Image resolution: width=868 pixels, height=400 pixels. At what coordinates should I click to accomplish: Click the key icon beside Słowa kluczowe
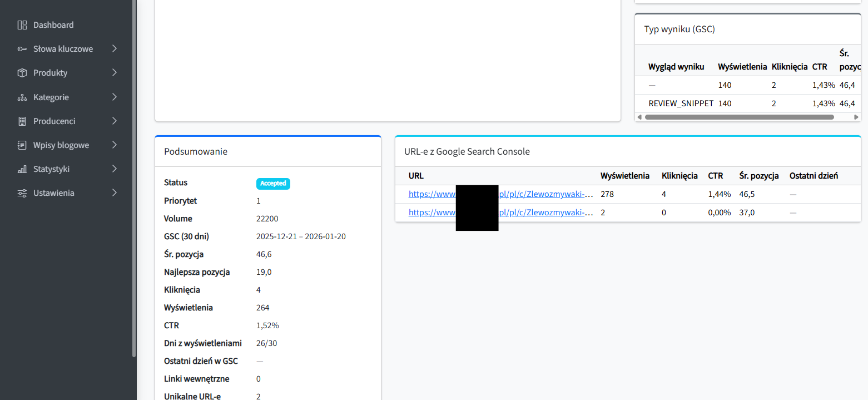pyautogui.click(x=22, y=49)
